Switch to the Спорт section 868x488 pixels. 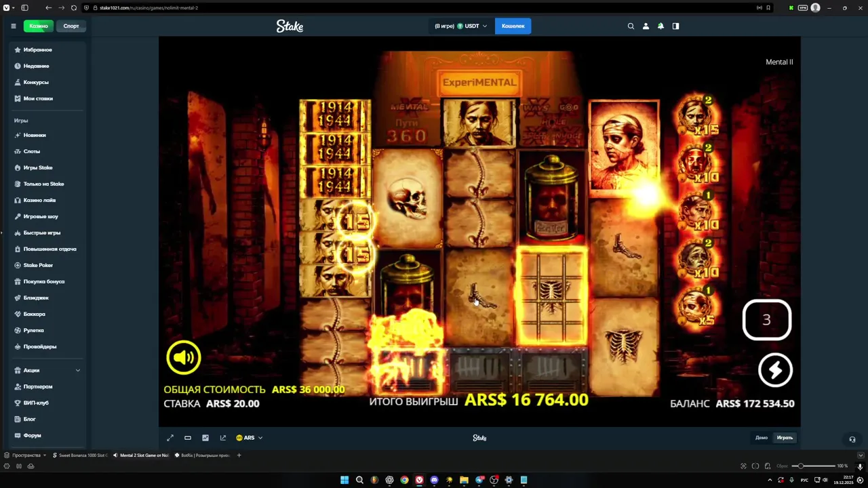pyautogui.click(x=71, y=26)
